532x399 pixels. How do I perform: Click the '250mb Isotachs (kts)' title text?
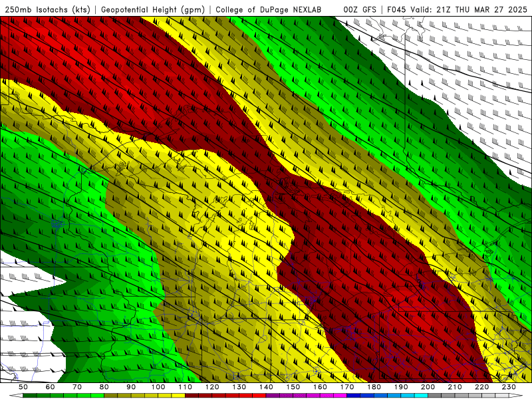click(47, 10)
